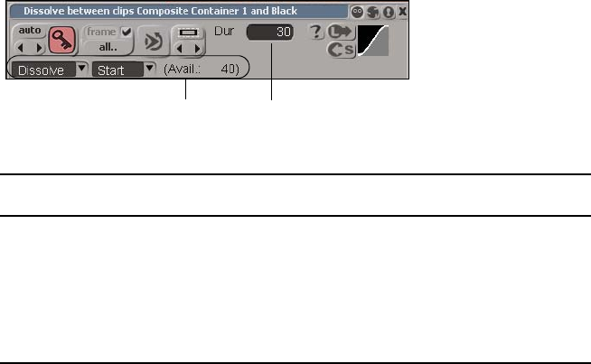Click the dissolve curve graph swatch

373,41
